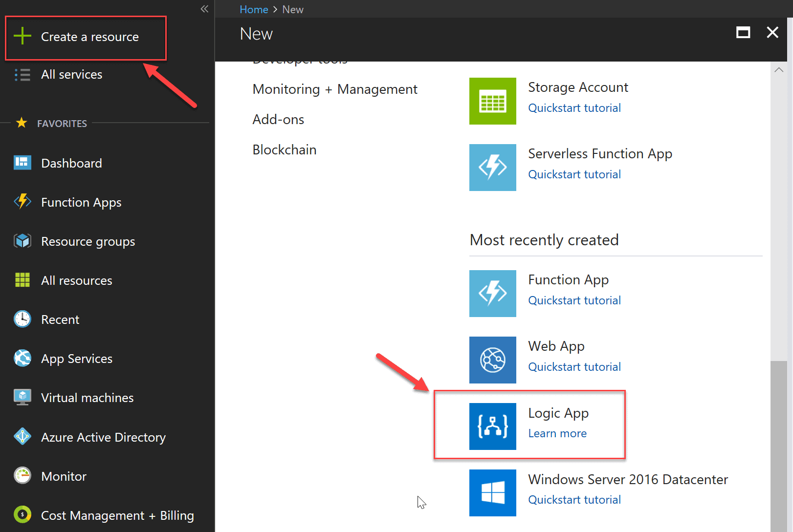Open Create a resource label
The image size is (793, 532).
tap(90, 37)
